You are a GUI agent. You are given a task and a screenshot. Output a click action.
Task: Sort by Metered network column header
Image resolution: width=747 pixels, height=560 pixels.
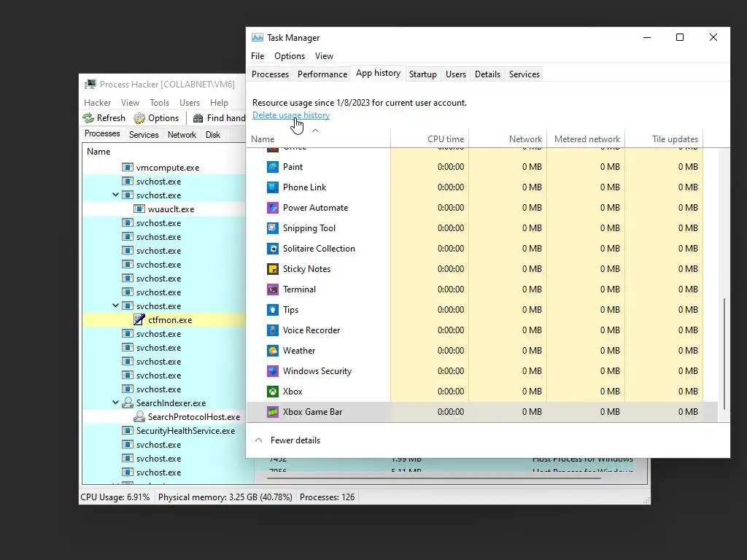coord(586,139)
